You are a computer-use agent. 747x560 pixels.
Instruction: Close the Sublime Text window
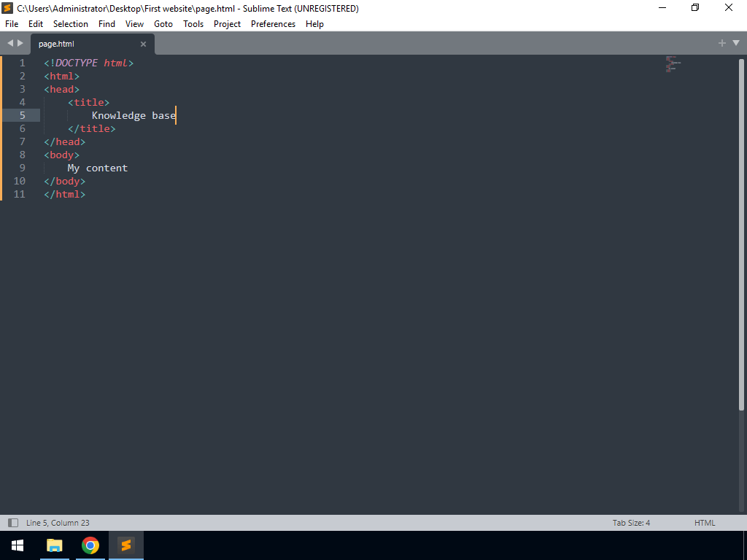tap(729, 8)
